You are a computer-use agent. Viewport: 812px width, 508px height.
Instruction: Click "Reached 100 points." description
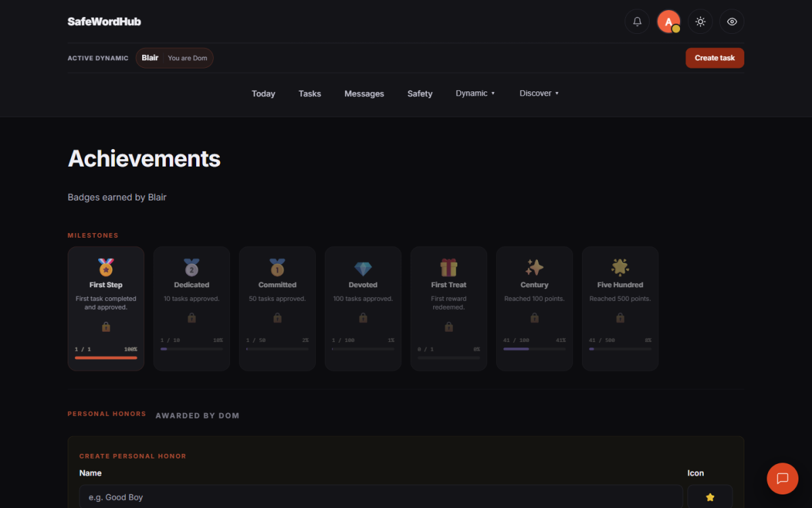(x=535, y=299)
